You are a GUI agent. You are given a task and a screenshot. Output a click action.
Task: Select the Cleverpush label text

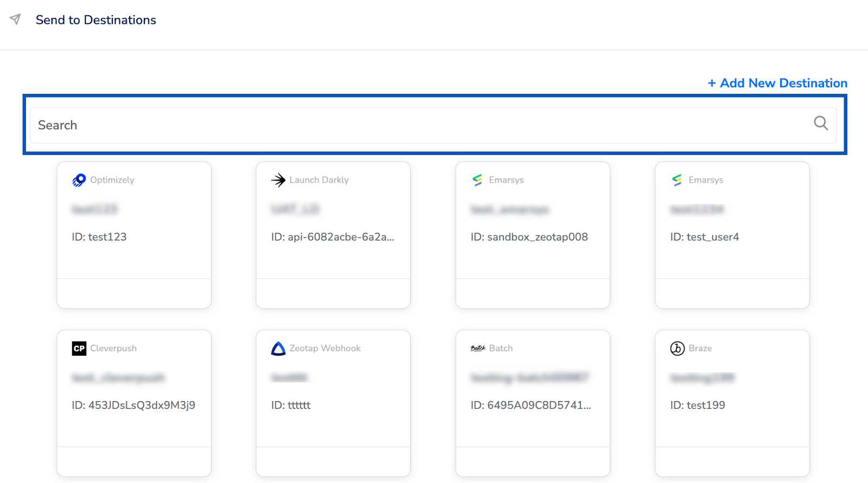[x=113, y=349]
